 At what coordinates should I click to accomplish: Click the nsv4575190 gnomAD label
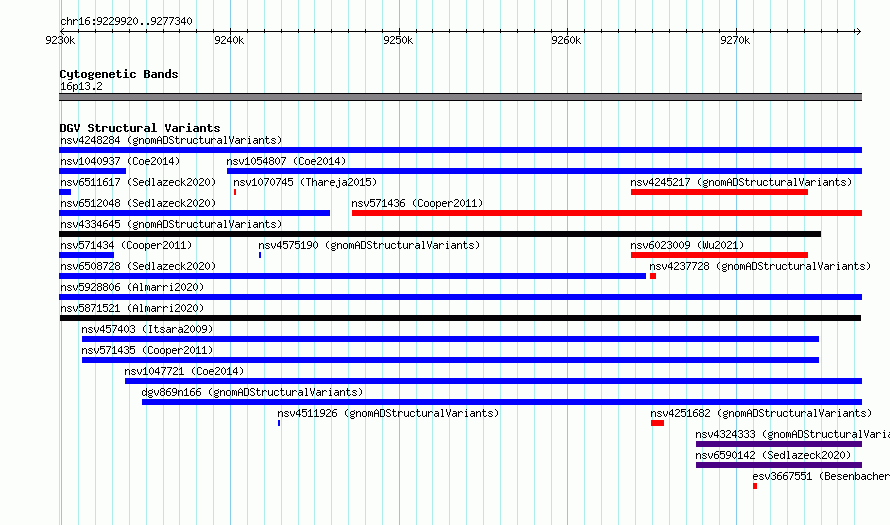coord(369,245)
